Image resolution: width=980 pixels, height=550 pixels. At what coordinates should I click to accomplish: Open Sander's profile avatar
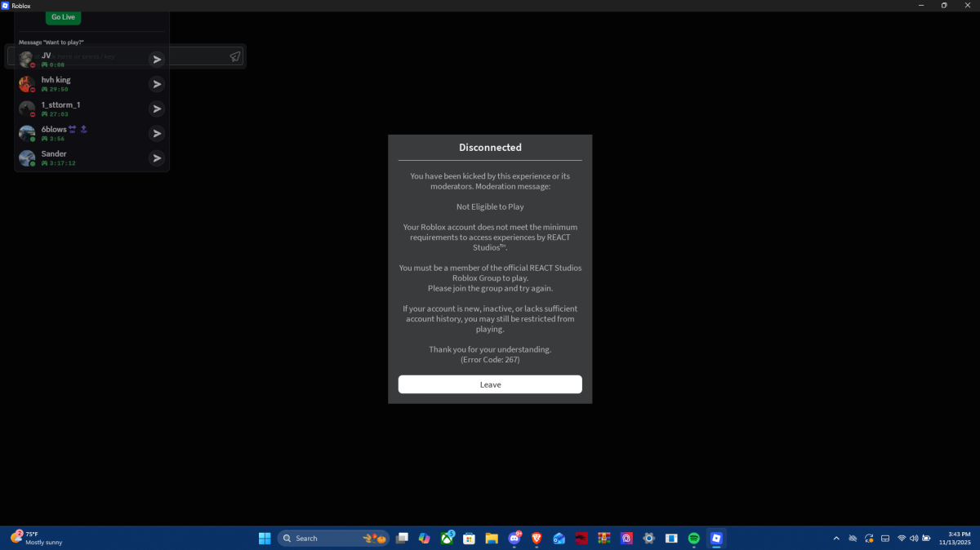pyautogui.click(x=27, y=158)
